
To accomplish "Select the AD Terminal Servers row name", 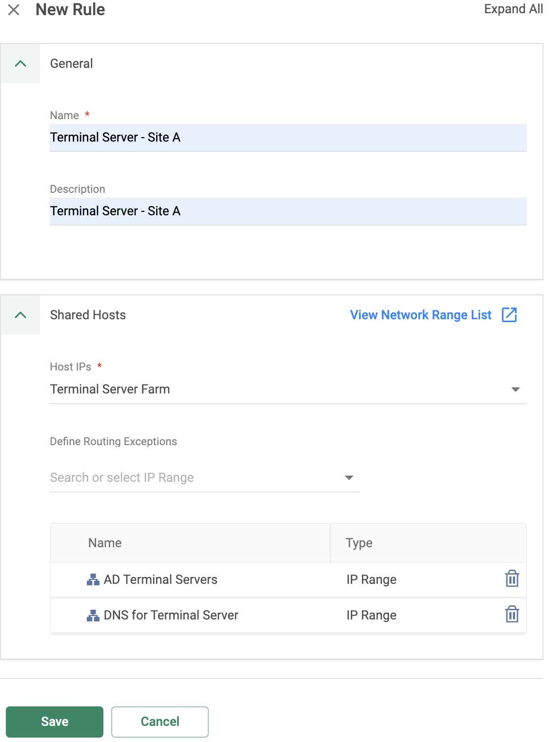I will (x=160, y=579).
